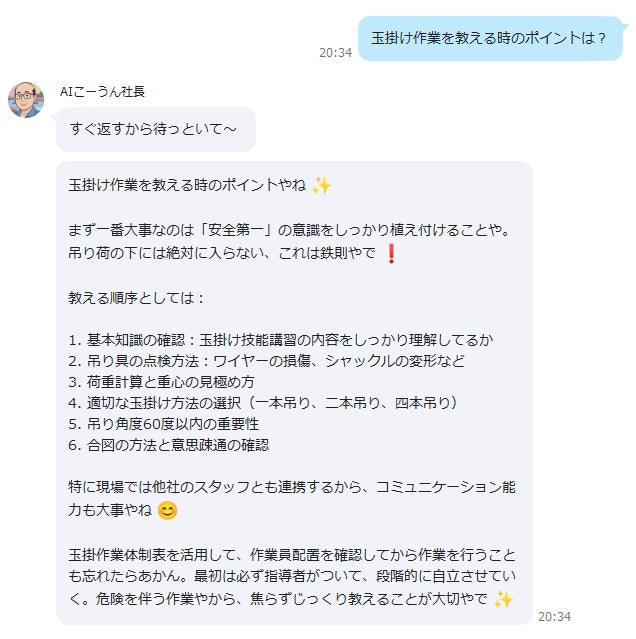This screenshot has height=639, width=636.
Task: Click the AIこーうん社長 profile avatar
Action: click(x=26, y=99)
